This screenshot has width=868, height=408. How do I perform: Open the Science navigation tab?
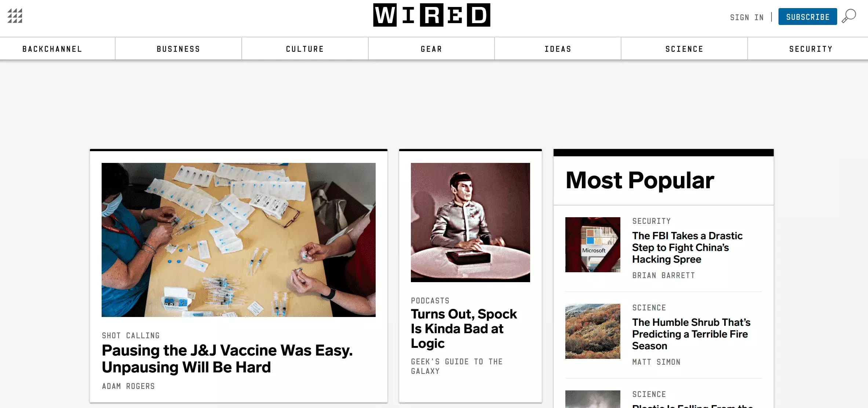click(x=684, y=49)
